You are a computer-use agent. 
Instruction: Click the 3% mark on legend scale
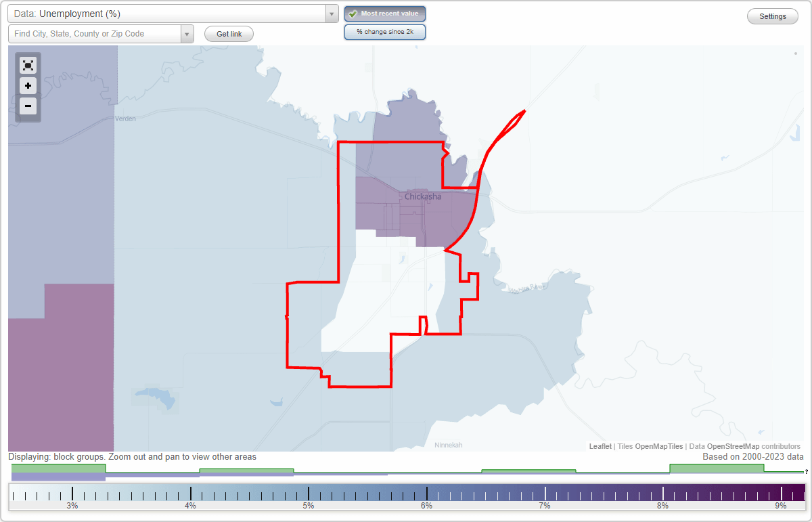(x=72, y=506)
